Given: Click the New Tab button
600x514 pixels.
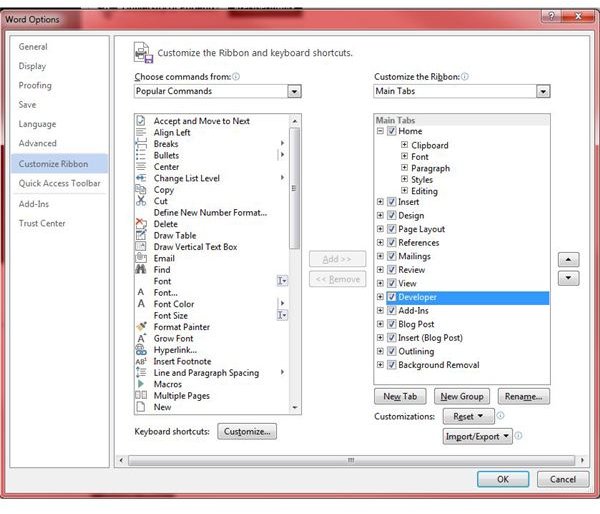Looking at the screenshot, I should 400,397.
